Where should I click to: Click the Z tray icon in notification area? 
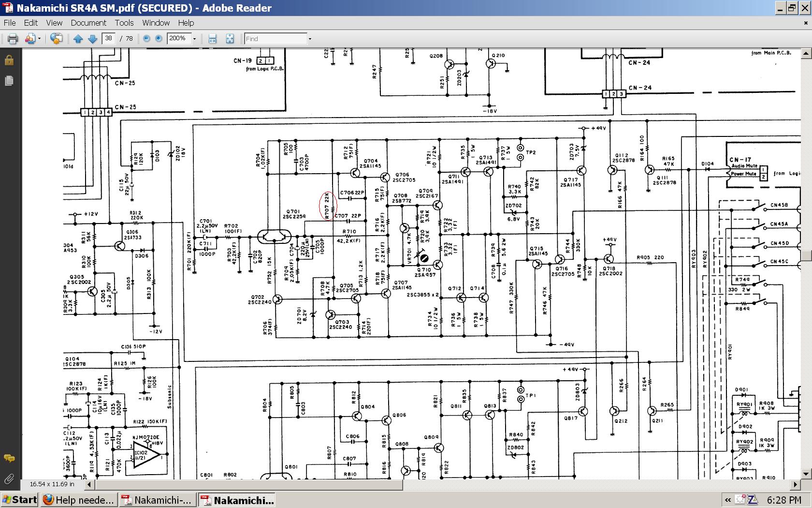tap(752, 500)
